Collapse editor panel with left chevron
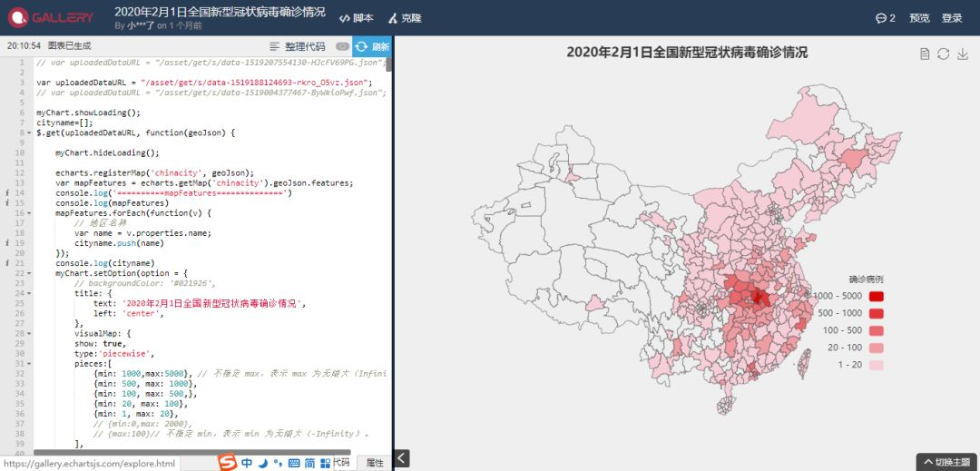The height and width of the screenshot is (471, 980). pyautogui.click(x=402, y=458)
